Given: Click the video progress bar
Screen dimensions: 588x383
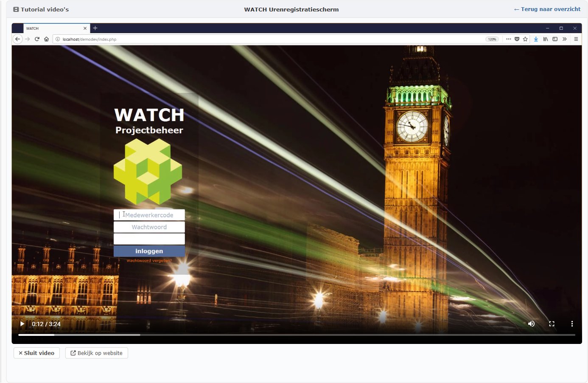Looking at the screenshot, I should coord(297,335).
